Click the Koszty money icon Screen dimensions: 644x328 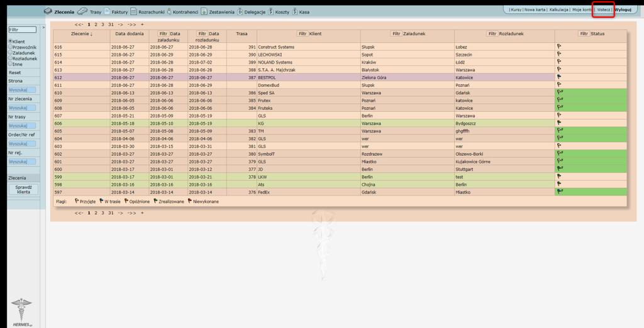270,11
